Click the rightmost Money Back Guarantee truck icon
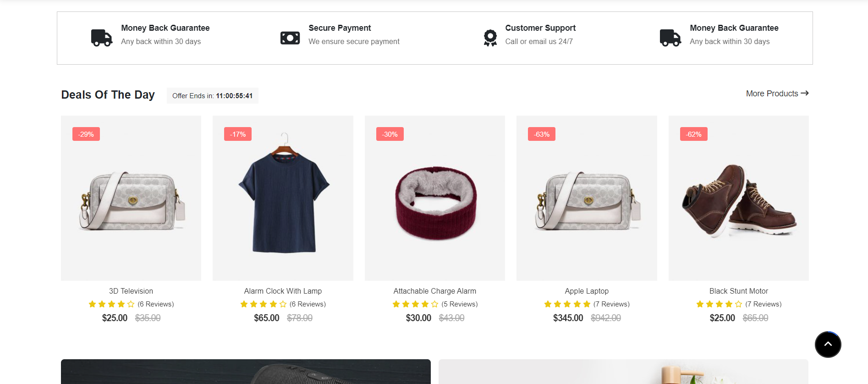This screenshot has width=868, height=384. tap(670, 38)
